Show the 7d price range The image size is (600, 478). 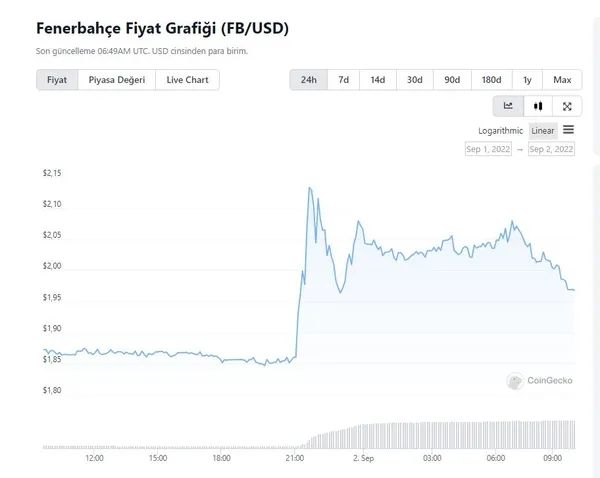pos(343,80)
